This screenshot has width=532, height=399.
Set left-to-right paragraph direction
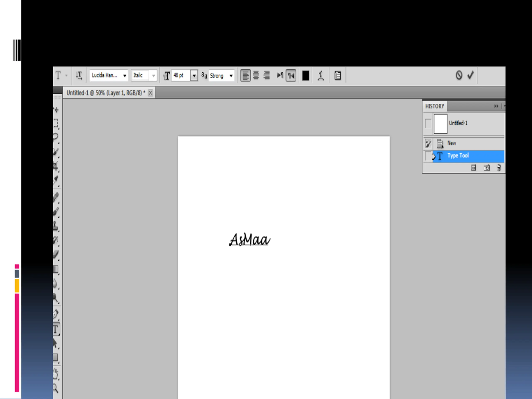tap(280, 75)
